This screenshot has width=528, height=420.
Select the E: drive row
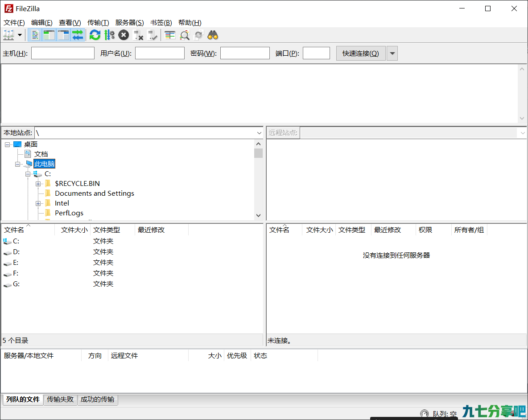click(132, 263)
